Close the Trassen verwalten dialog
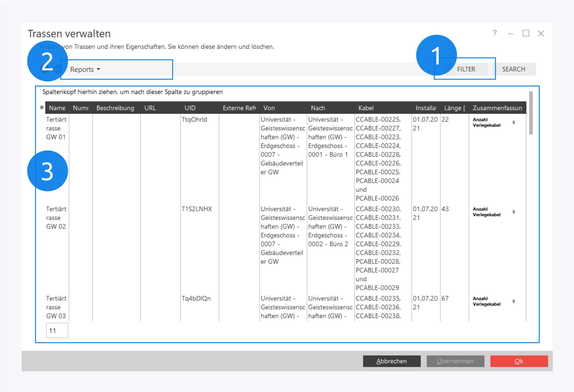Screen dimensions: 574x392 coord(541,33)
